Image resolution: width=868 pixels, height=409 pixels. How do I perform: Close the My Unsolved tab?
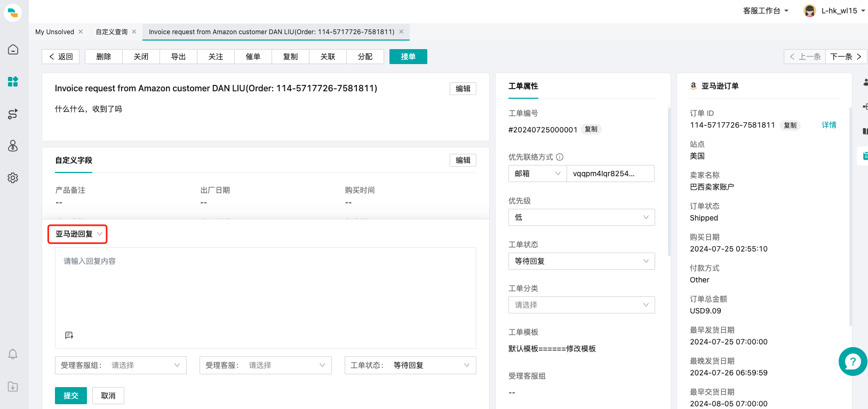tap(81, 32)
